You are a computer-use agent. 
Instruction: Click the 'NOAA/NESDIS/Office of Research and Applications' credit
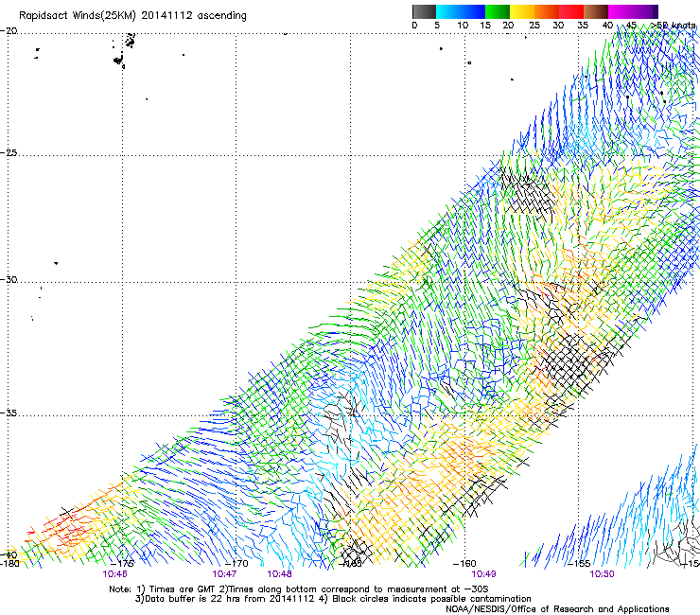coord(557,609)
